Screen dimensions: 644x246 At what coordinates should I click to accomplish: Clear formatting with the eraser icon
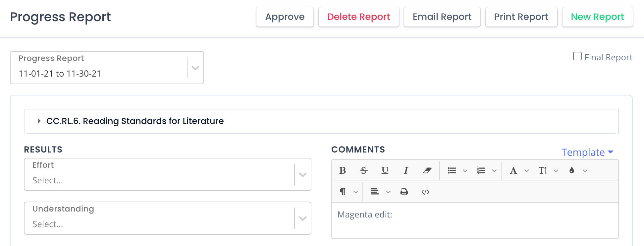pyautogui.click(x=427, y=170)
